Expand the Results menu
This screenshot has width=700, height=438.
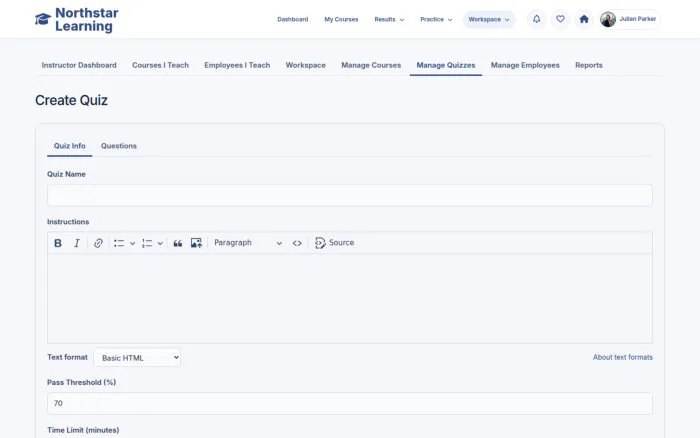(389, 19)
